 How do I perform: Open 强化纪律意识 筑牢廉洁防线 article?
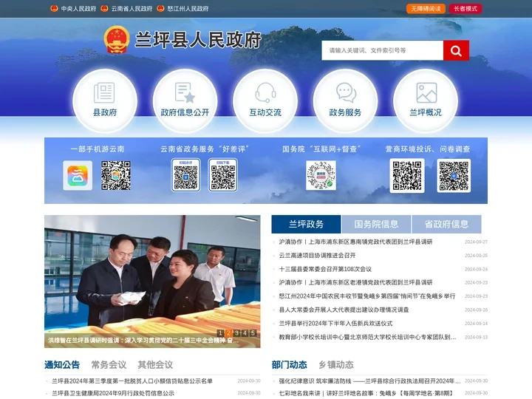tap(370, 381)
